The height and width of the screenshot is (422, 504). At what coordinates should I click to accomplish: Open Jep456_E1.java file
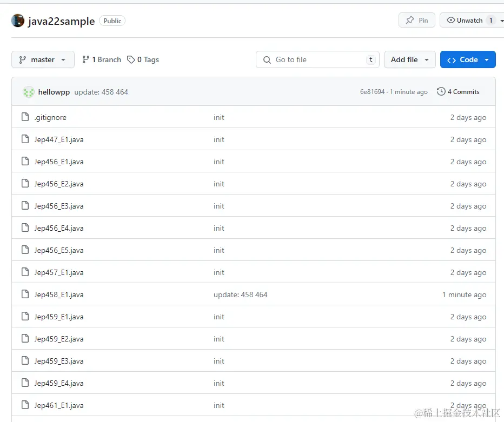point(59,162)
